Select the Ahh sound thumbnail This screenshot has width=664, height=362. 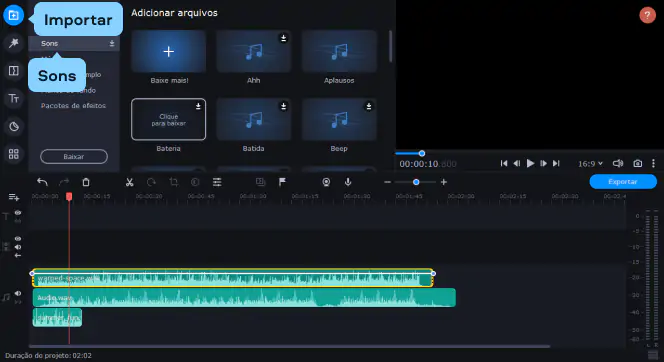[254, 51]
